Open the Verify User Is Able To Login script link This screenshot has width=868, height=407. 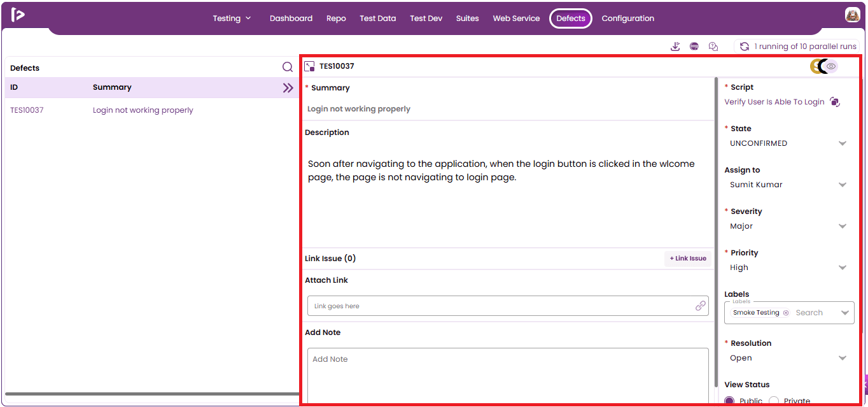[774, 102]
